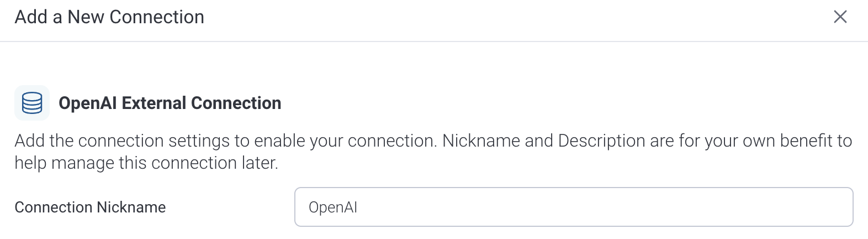The image size is (868, 239).
Task: Click the word "OpenAI" in the section heading
Action: [x=87, y=103]
